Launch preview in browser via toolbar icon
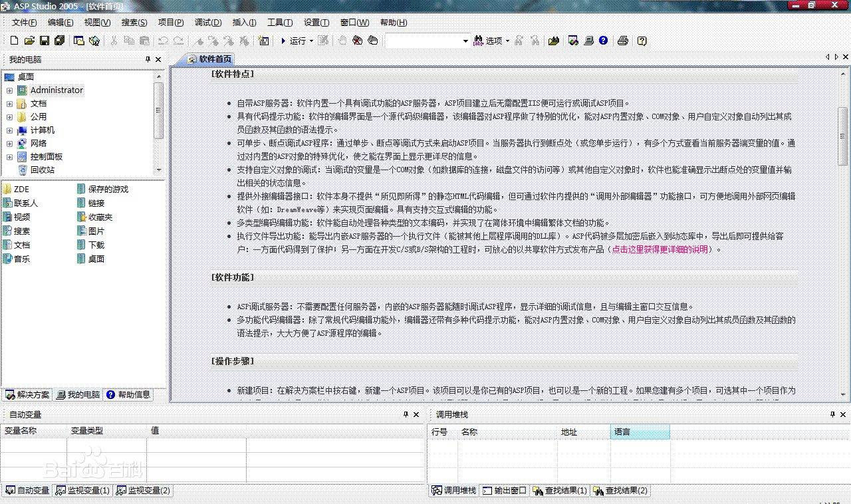Viewport: 851px width, 504px height. coord(573,41)
